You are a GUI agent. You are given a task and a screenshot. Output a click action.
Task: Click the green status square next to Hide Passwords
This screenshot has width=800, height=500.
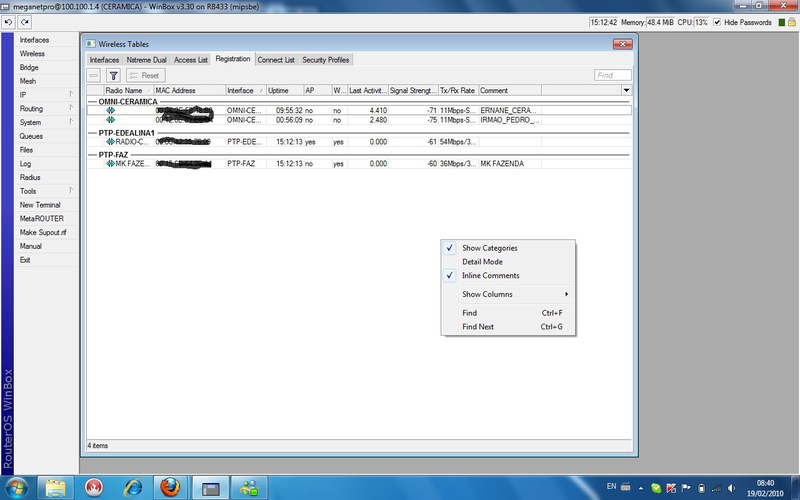781,22
